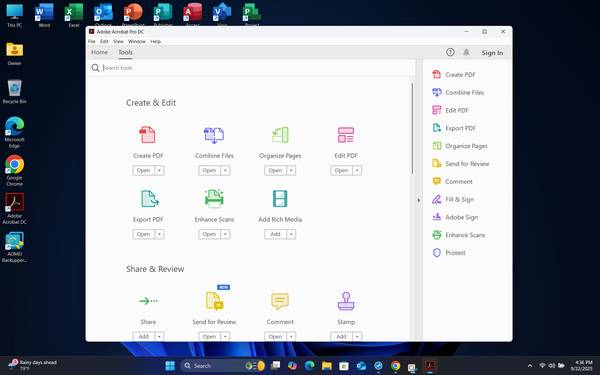Click the Adobe Acrobat DC desktop shortcut
Image resolution: width=600 pixels, height=375 pixels.
tap(15, 209)
